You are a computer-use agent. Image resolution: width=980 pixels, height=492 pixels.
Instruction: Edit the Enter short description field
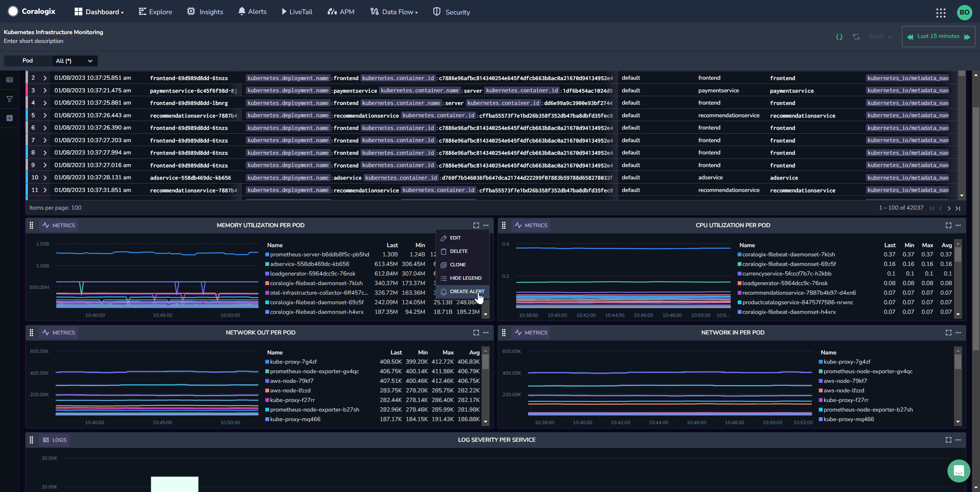click(x=34, y=41)
